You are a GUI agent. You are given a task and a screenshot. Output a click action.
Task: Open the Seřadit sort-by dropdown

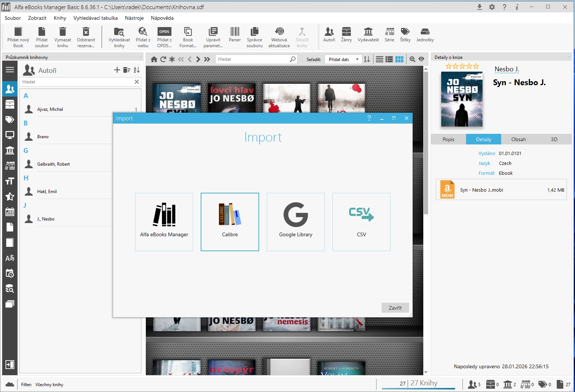click(343, 59)
